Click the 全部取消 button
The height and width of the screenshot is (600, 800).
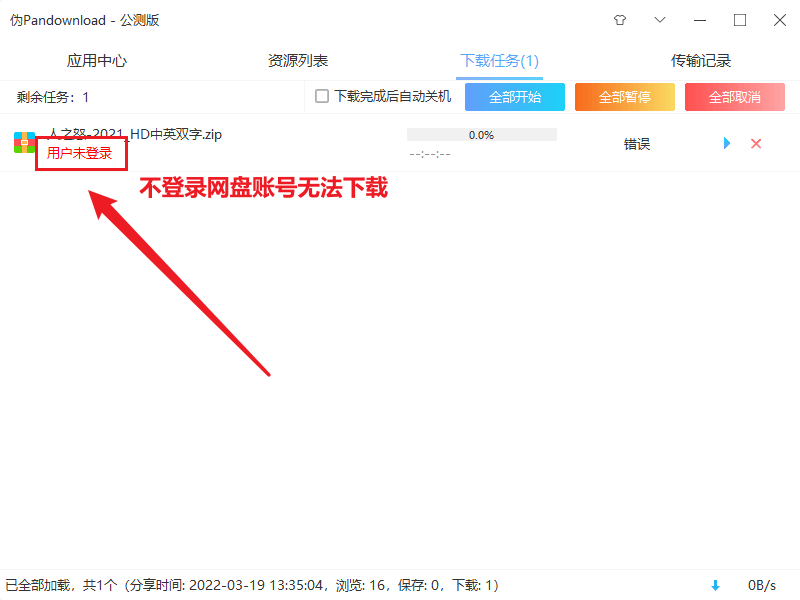pyautogui.click(x=735, y=97)
